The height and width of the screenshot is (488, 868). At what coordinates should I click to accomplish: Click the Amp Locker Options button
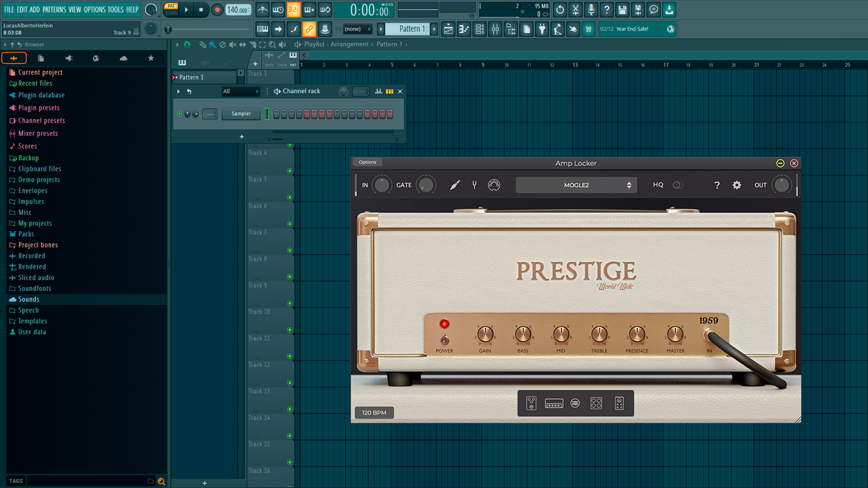367,162
